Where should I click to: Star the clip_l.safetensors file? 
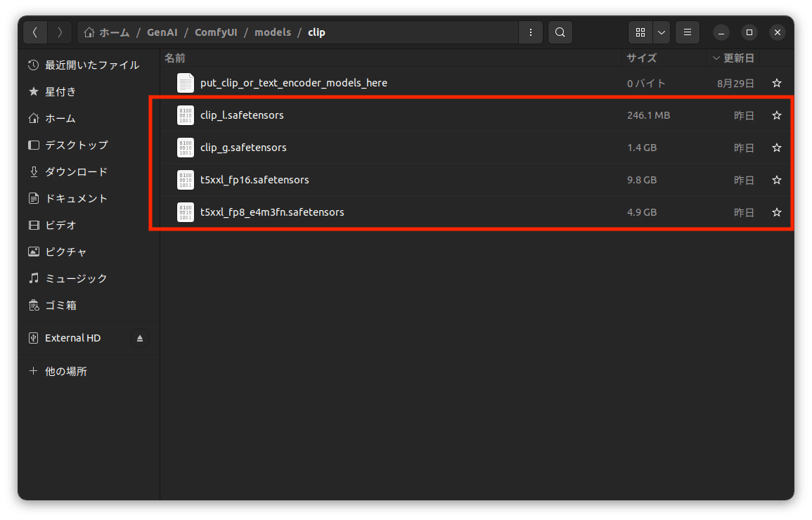[x=776, y=115]
